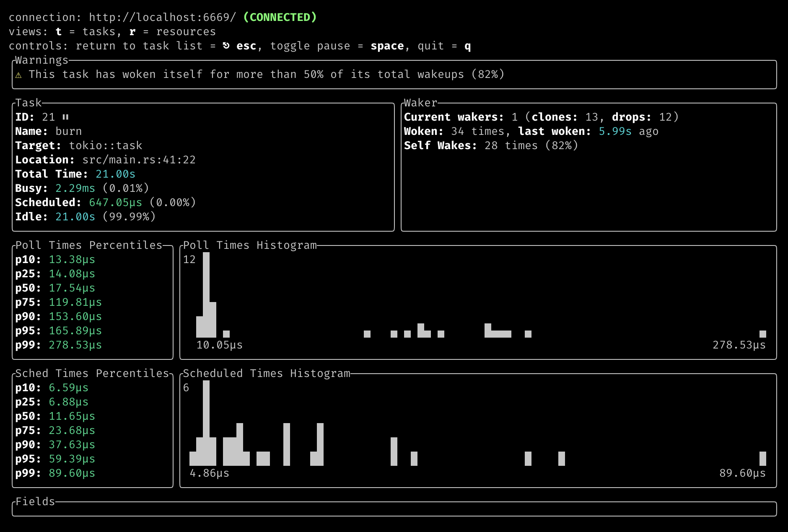This screenshot has width=788, height=532.
Task: Click sched times p10 value 6.59µs
Action: point(69,388)
